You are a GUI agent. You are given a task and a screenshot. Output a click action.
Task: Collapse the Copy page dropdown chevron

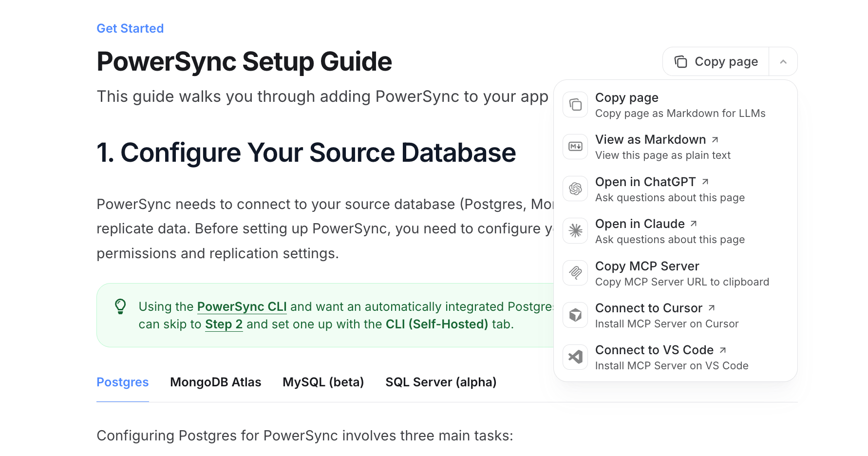tap(783, 62)
